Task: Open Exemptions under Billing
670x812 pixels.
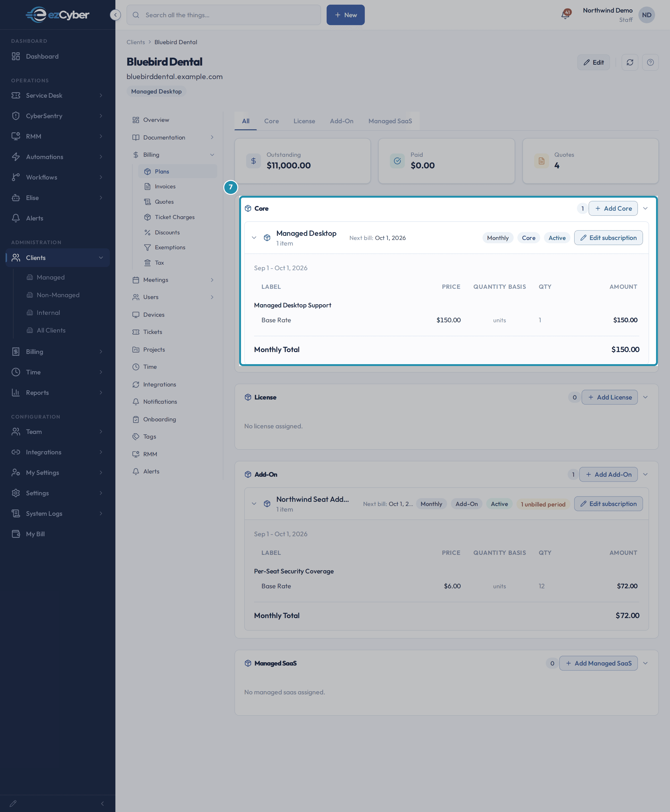Action: [x=178, y=247]
